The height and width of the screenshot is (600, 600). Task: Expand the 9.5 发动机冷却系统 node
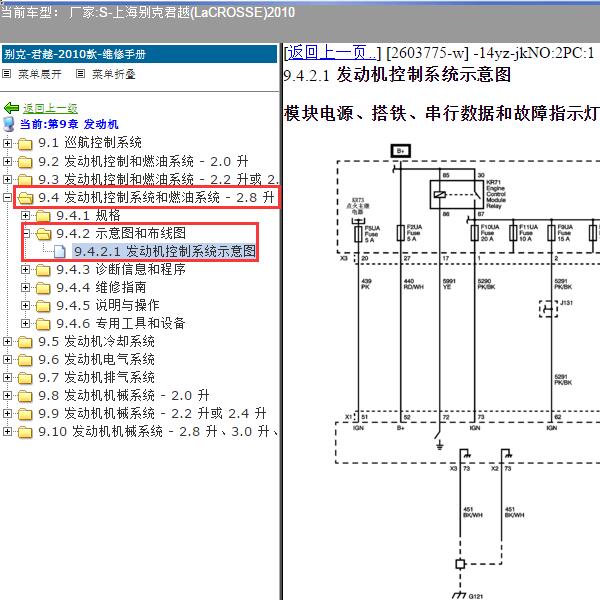point(7,341)
